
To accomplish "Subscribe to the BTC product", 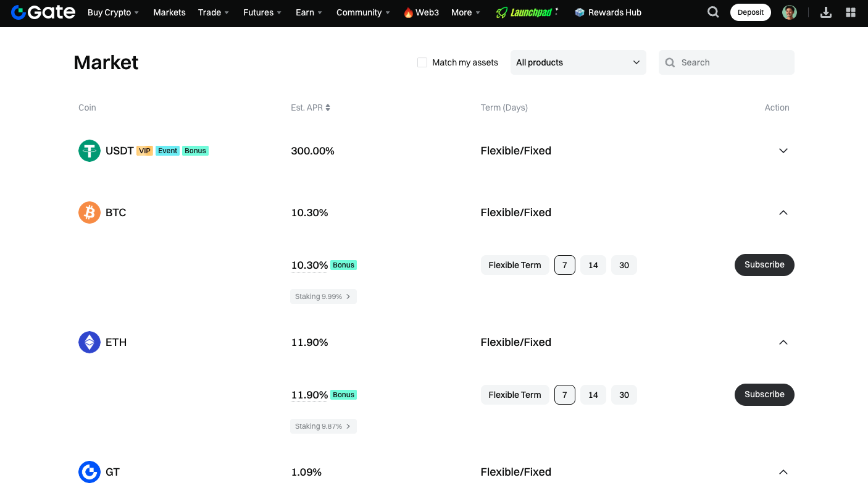I will (764, 265).
